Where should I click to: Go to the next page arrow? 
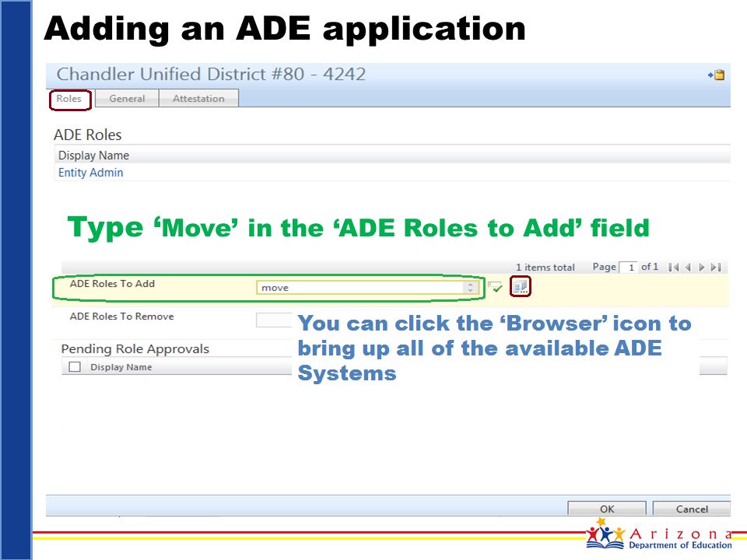coord(702,267)
